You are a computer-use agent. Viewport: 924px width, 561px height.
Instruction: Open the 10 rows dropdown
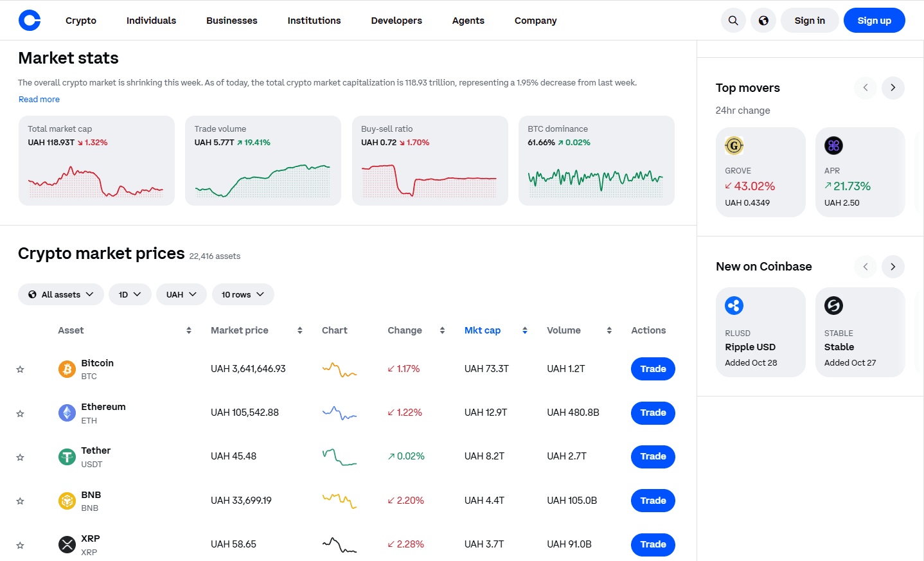tap(243, 294)
